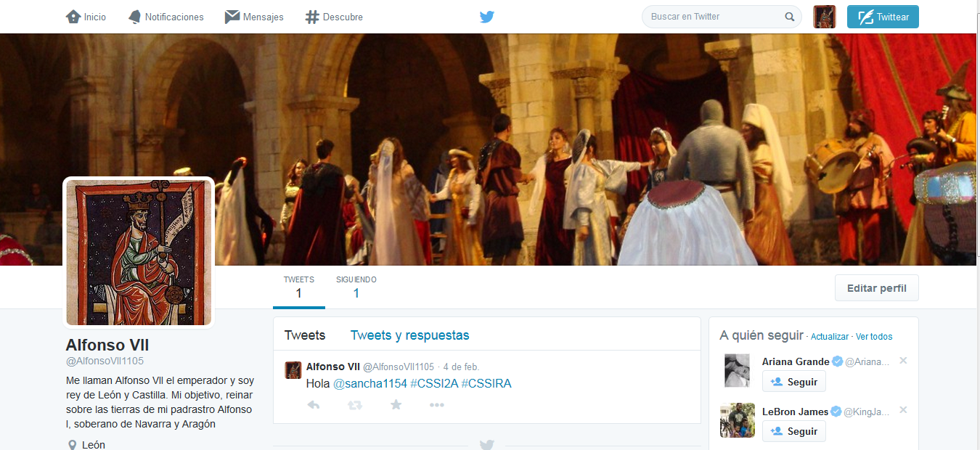Click the Notificaciones bell icon

(135, 17)
